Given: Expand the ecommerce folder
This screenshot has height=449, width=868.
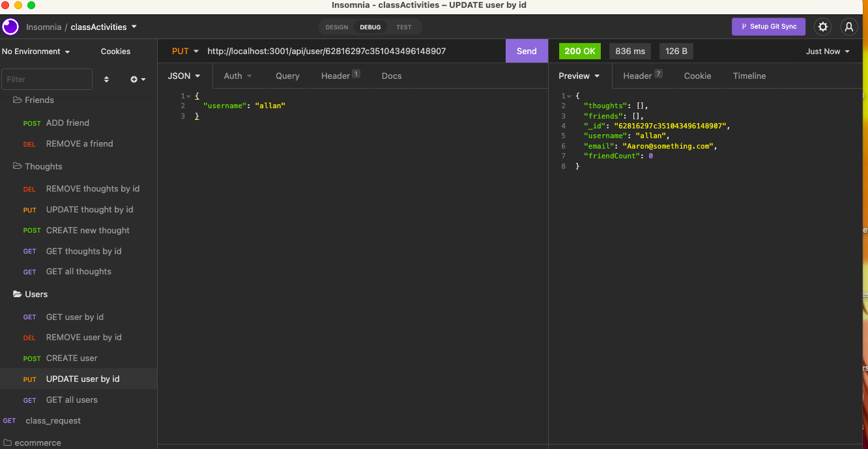Looking at the screenshot, I should point(8,442).
